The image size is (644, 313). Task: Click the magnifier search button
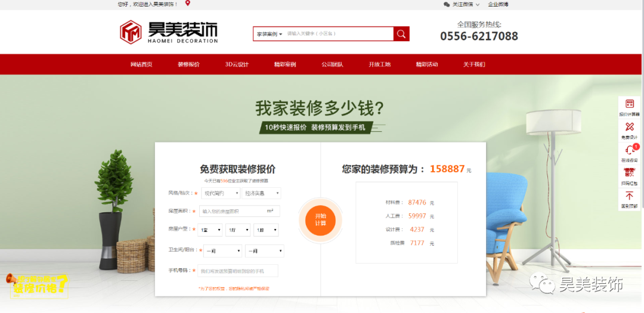(x=401, y=33)
